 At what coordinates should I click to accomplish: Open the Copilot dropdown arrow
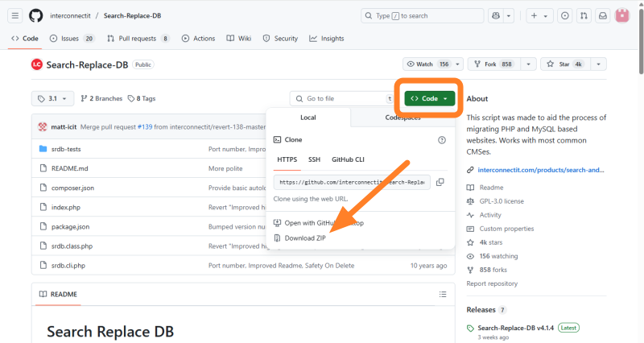509,15
